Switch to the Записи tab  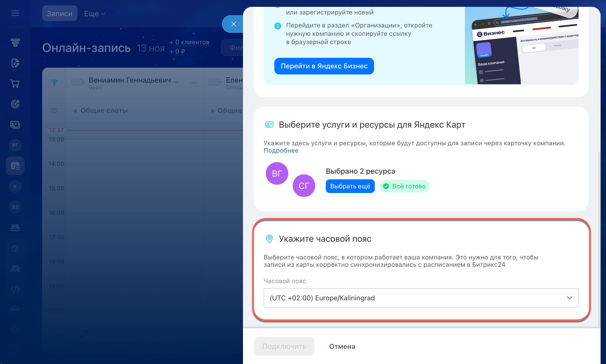(x=60, y=14)
